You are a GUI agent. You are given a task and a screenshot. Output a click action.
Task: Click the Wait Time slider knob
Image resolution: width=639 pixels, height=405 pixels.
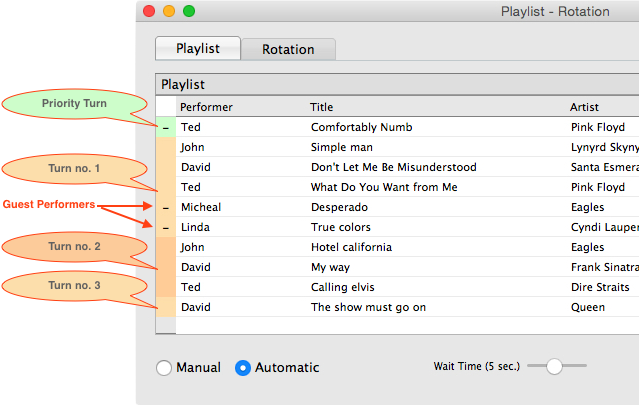coord(554,366)
